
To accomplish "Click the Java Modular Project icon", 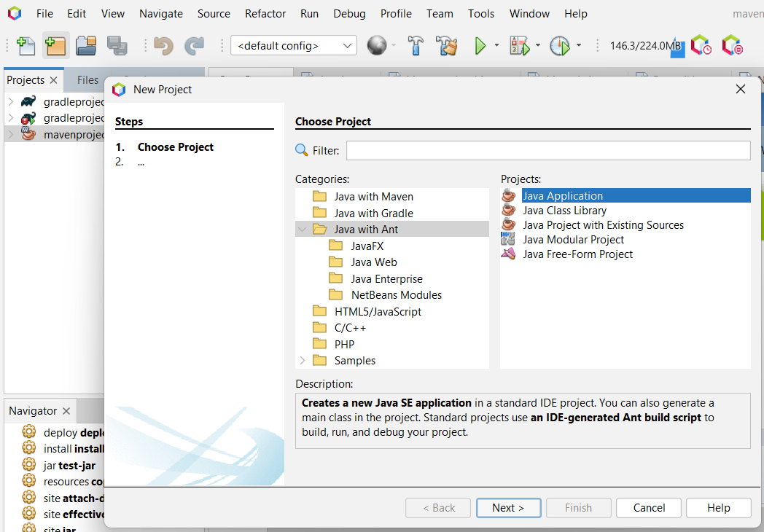I will coord(507,239).
